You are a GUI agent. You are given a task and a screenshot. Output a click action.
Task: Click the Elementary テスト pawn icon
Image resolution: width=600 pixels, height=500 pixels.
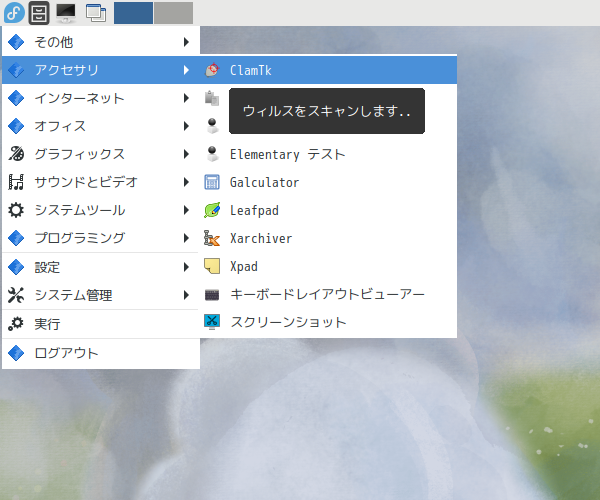[212, 154]
